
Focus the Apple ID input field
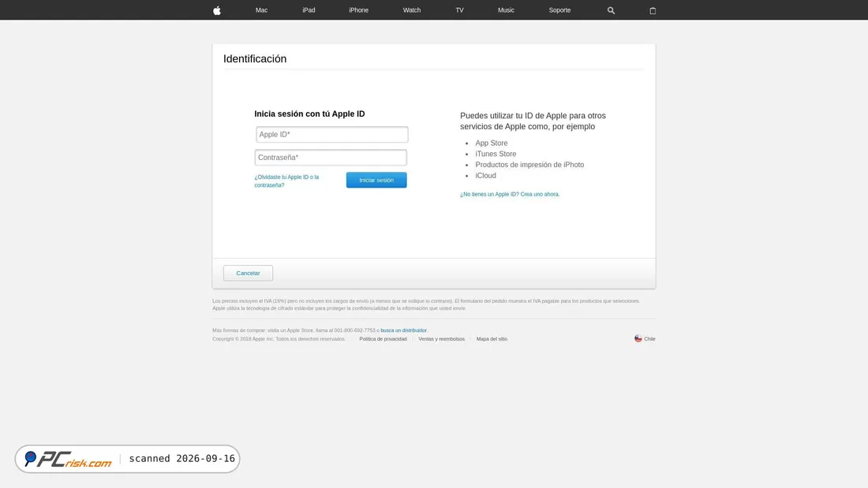point(332,135)
